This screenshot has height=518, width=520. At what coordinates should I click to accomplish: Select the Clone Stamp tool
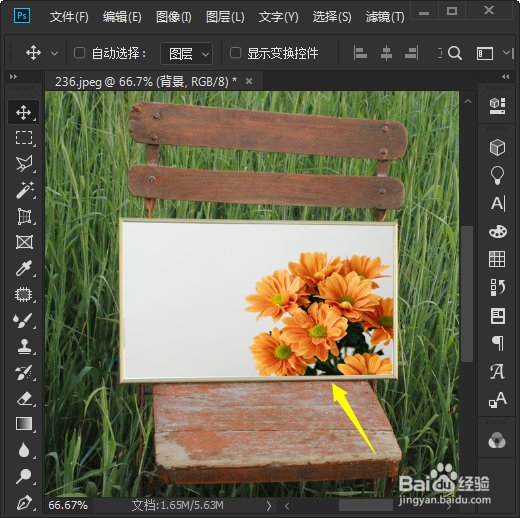tap(24, 346)
